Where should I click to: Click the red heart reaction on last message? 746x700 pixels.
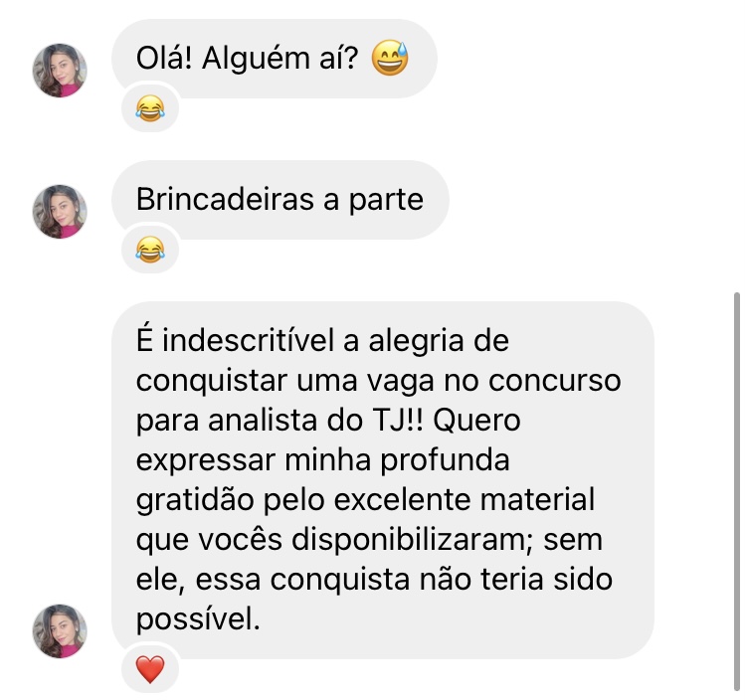tap(150, 669)
